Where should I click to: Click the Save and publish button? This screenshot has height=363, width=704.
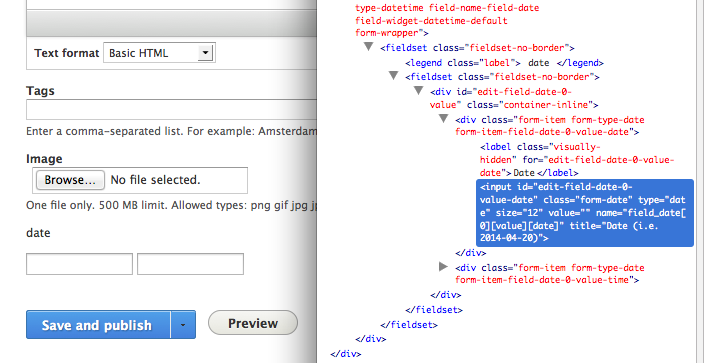[98, 324]
